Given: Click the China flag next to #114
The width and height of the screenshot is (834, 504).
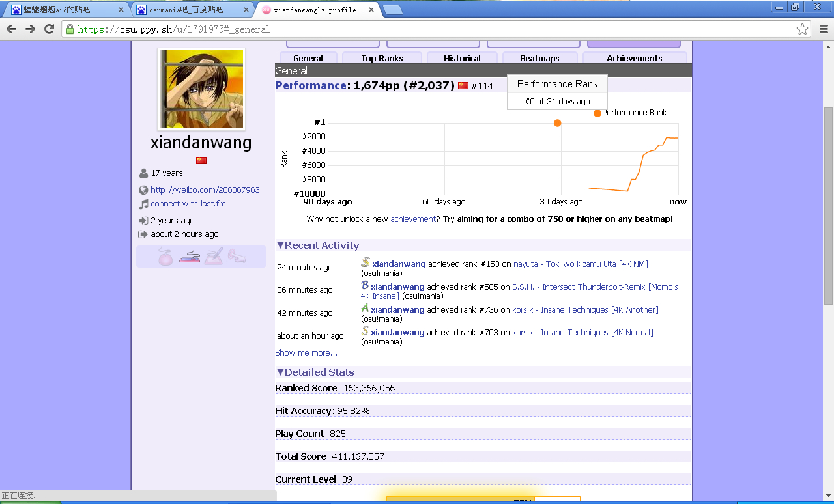Looking at the screenshot, I should tap(463, 86).
